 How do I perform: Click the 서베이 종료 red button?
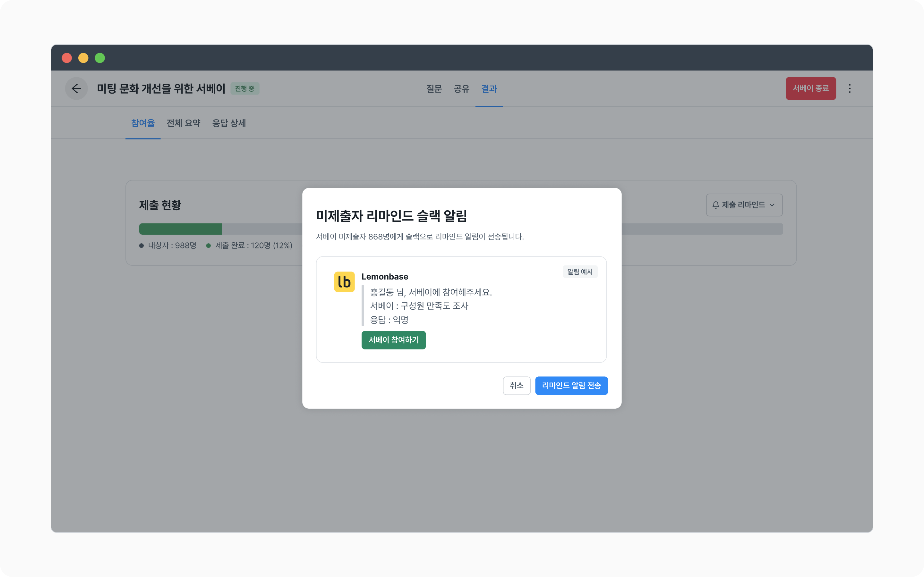tap(811, 88)
